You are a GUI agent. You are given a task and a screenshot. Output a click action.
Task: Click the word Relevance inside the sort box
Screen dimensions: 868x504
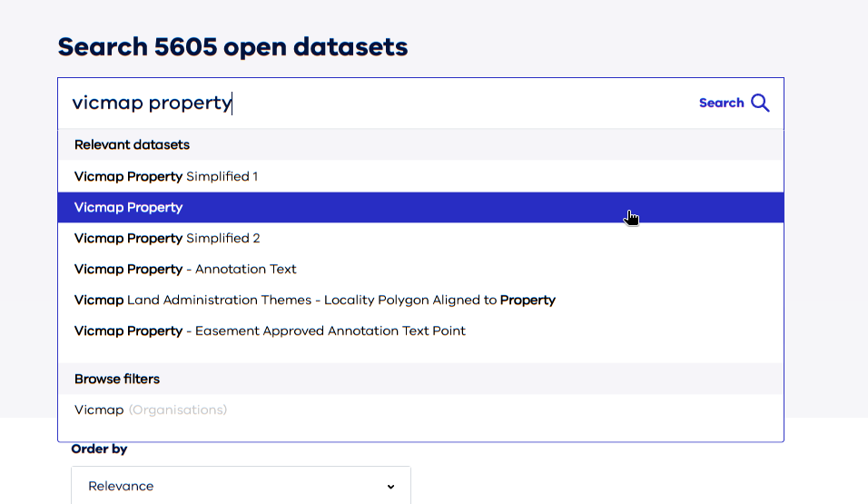[x=121, y=486]
